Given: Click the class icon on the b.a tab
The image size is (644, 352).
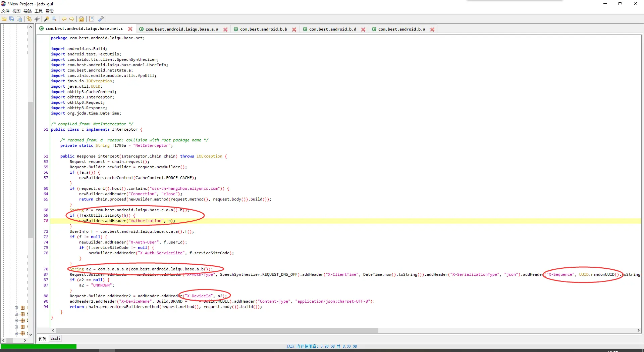Looking at the screenshot, I should tap(374, 29).
